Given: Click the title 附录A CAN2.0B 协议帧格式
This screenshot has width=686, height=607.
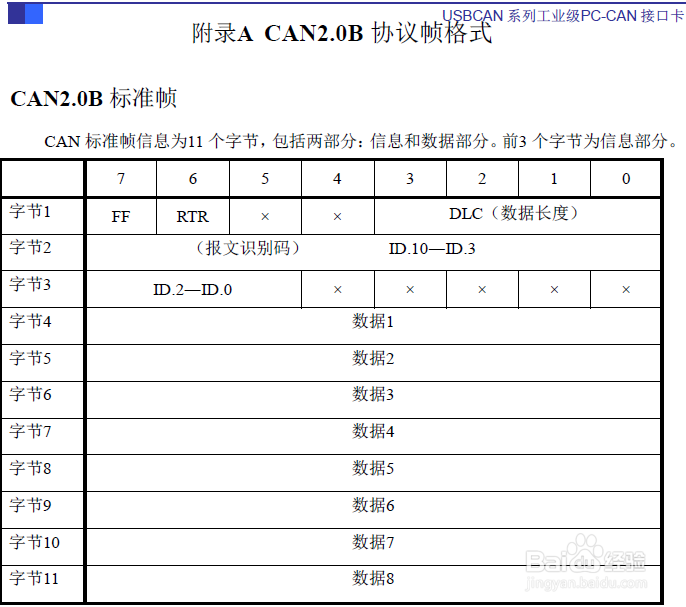Looking at the screenshot, I should tap(342, 33).
